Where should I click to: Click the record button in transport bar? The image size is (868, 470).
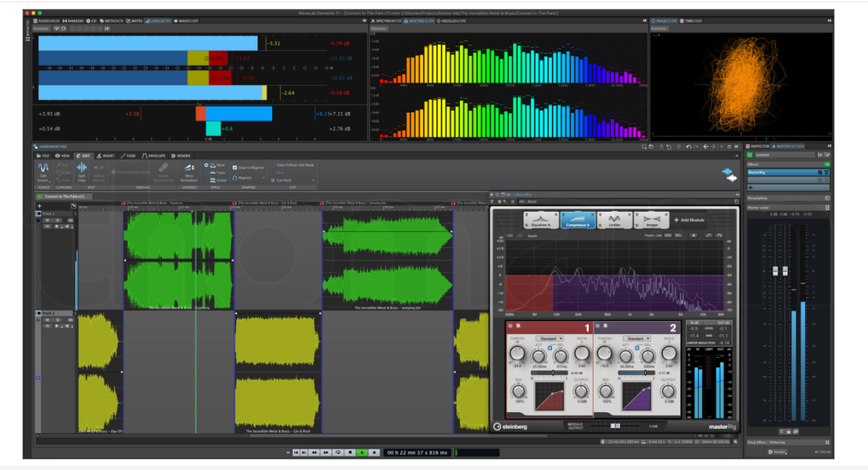point(374,452)
